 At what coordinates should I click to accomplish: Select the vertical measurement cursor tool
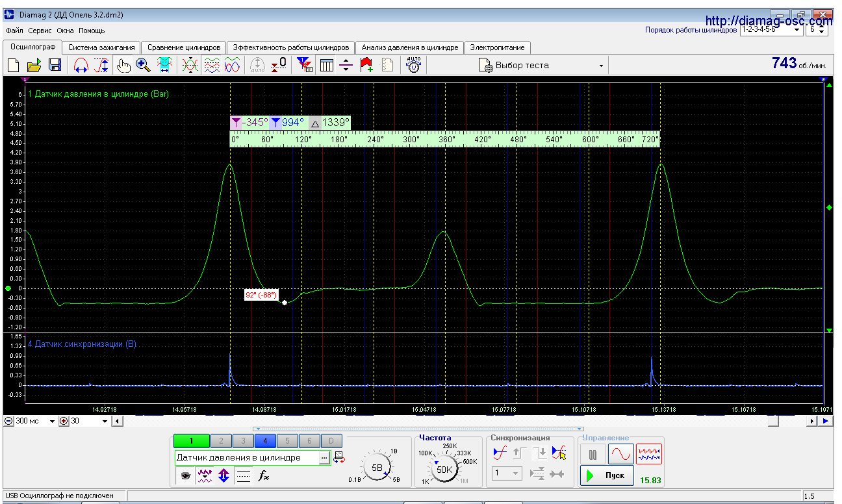point(102,65)
